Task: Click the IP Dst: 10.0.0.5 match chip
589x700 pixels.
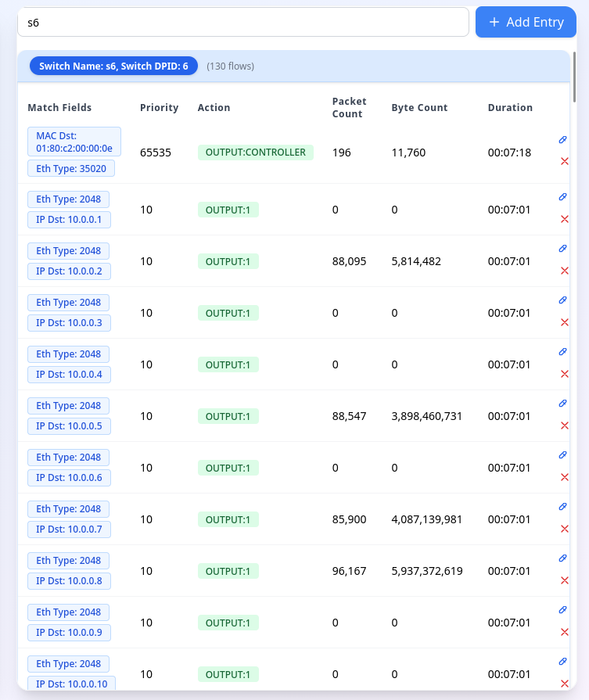Action: tap(70, 425)
